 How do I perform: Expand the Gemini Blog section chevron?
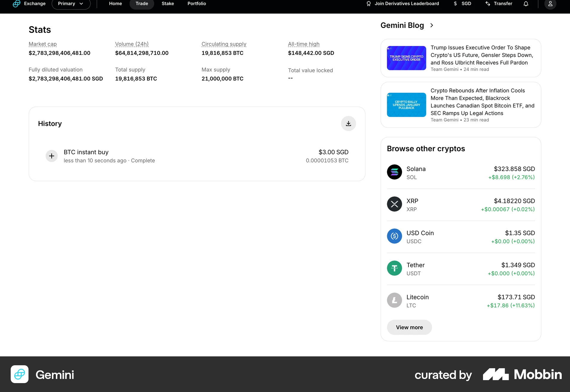click(x=432, y=26)
